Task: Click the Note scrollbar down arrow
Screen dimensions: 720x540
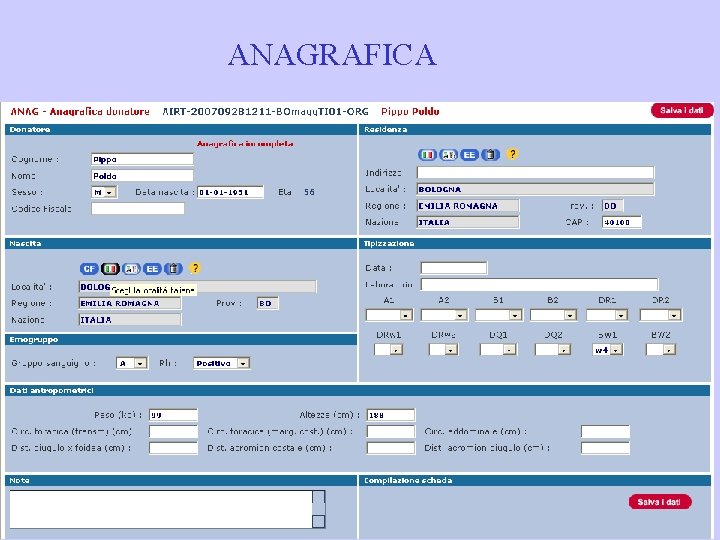Action: 319,522
